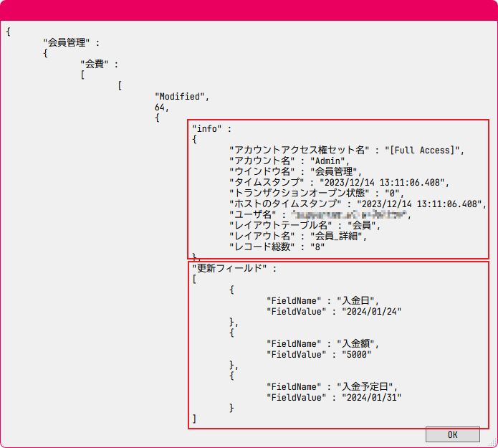Click the "[Full Access]" privilege set value
The image size is (498, 448).
(x=424, y=150)
